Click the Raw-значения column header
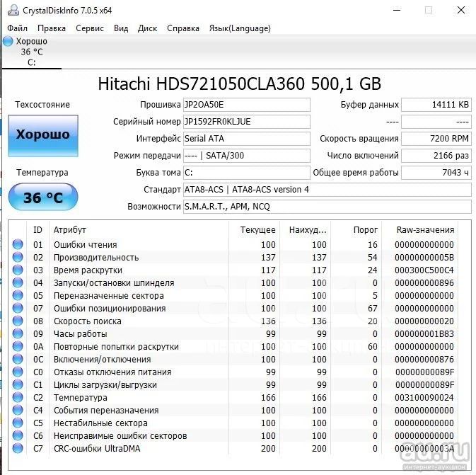476x475 pixels. pyautogui.click(x=424, y=230)
